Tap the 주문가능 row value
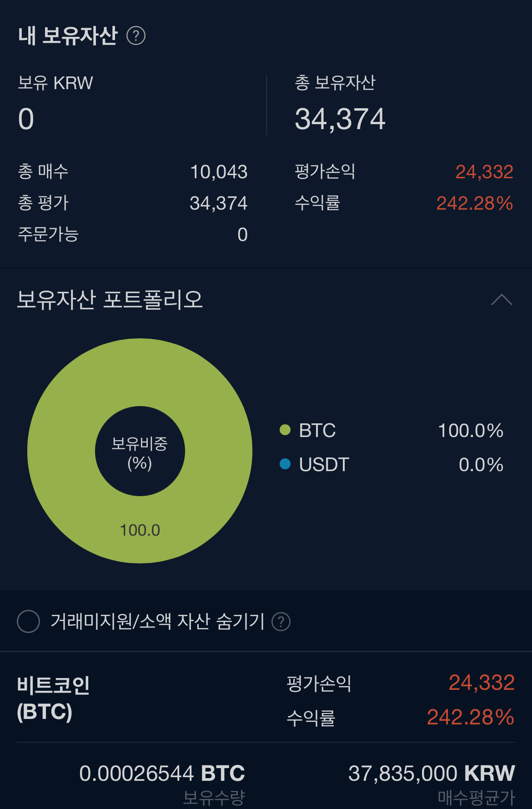 [x=242, y=235]
